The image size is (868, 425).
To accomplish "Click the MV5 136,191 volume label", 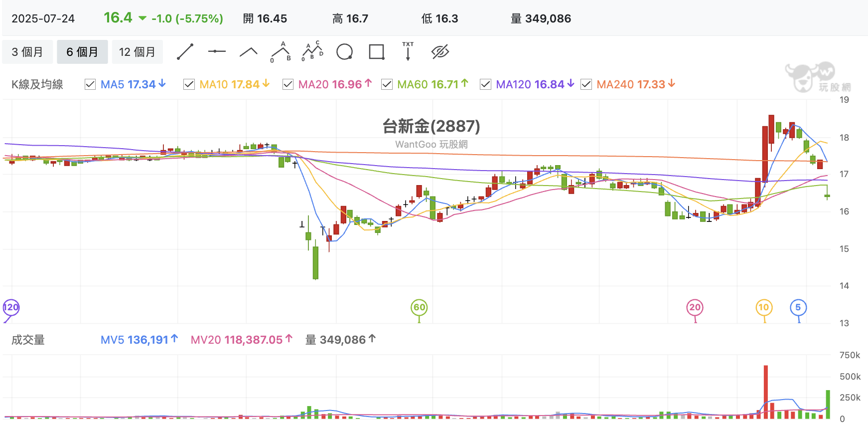I will pyautogui.click(x=139, y=340).
